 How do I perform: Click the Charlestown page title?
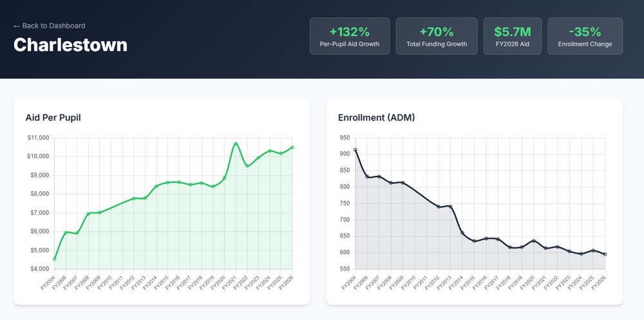point(70,45)
